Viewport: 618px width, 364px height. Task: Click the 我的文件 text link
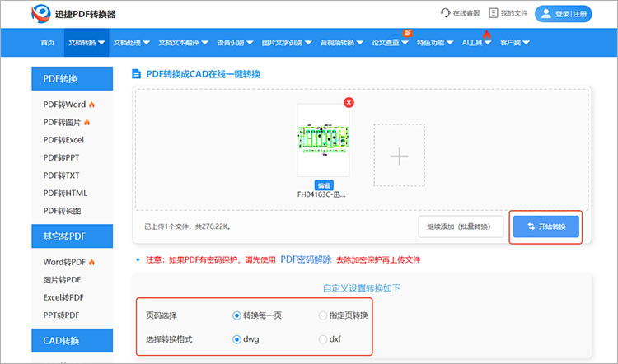pyautogui.click(x=514, y=13)
